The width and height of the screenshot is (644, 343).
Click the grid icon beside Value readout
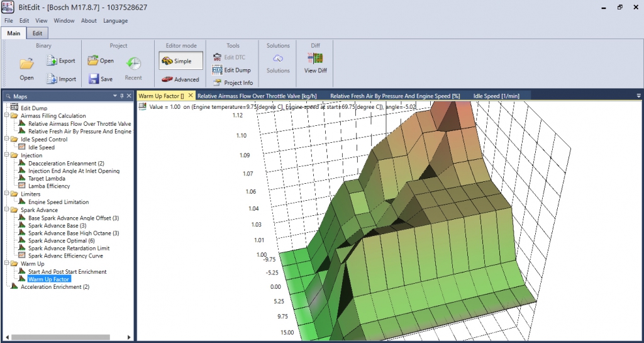(143, 106)
